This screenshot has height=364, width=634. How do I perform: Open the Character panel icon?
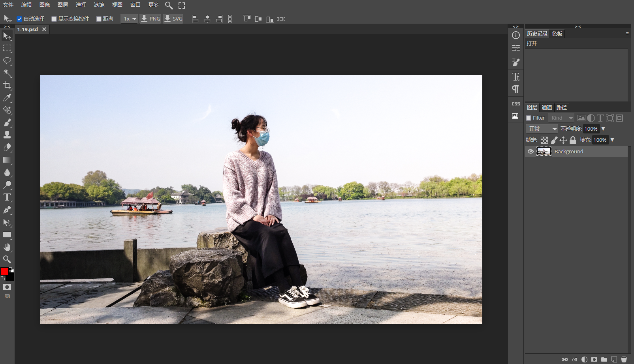tap(516, 77)
